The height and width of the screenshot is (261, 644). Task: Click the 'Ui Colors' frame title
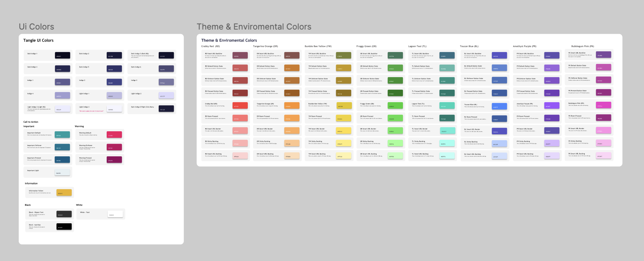36,27
